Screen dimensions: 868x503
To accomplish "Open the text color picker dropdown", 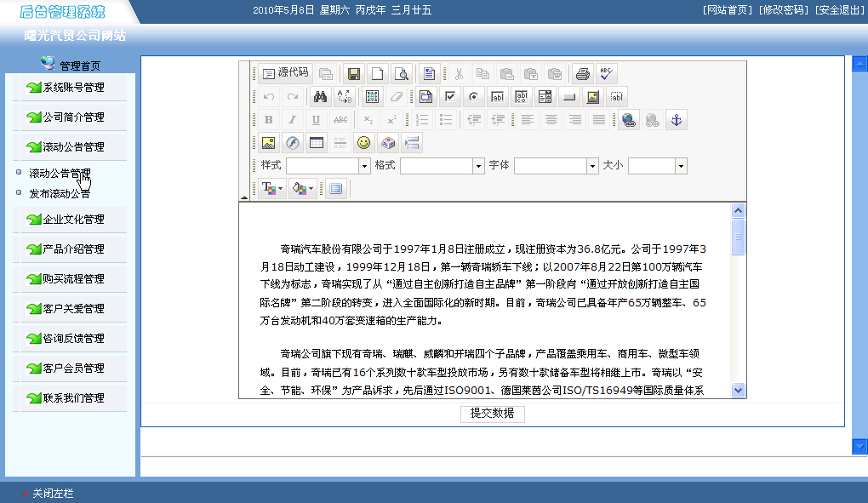I will click(x=271, y=189).
